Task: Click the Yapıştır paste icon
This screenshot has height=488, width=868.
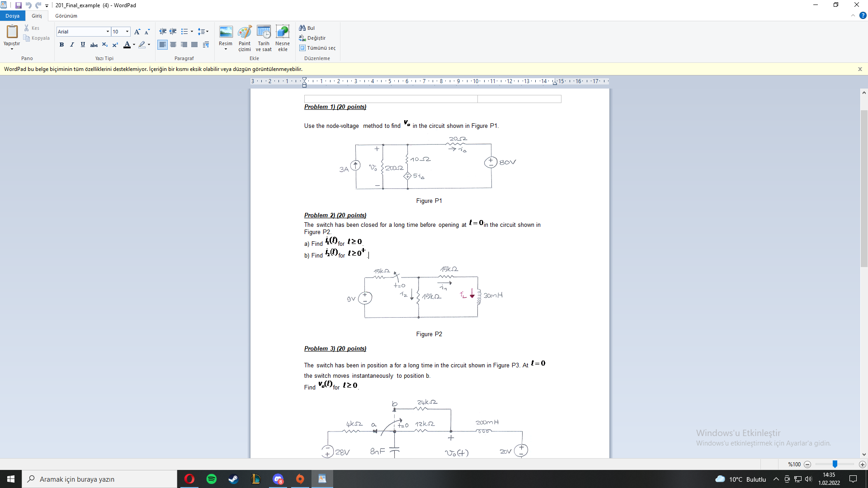Action: click(12, 32)
